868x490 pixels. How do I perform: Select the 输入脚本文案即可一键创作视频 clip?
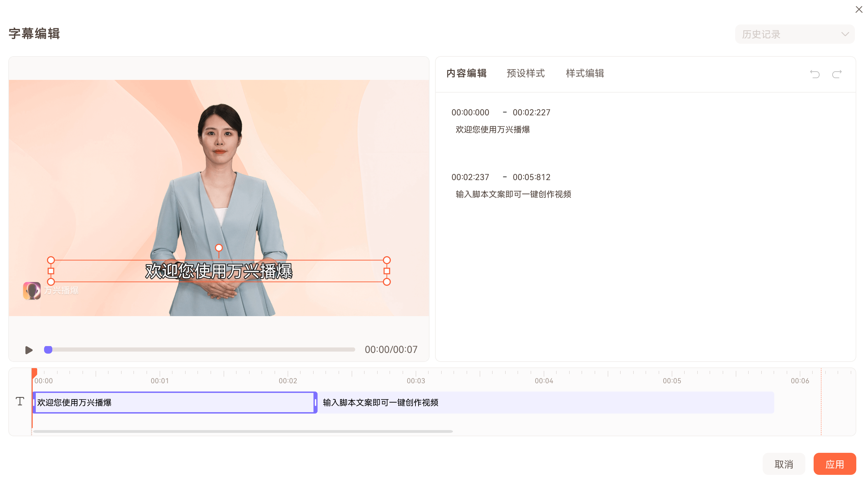pos(544,402)
